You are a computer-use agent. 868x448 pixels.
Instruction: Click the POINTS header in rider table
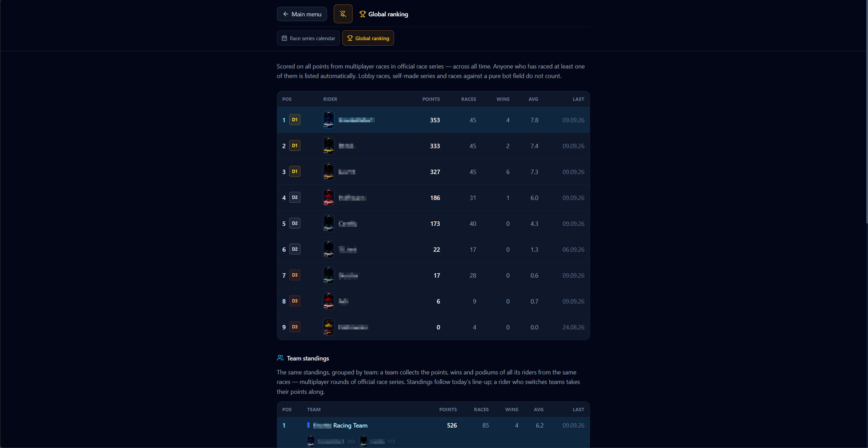(x=431, y=99)
